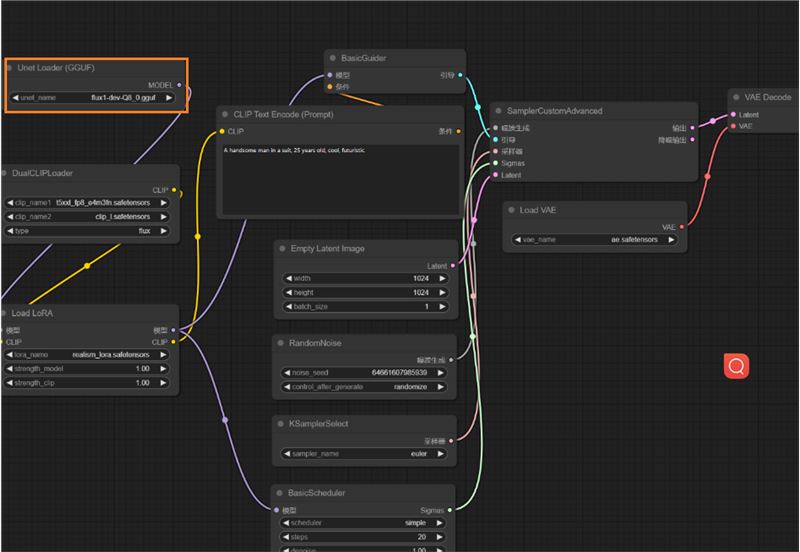Click Load LoRA CLIP output socket
The image size is (800, 552).
click(173, 342)
